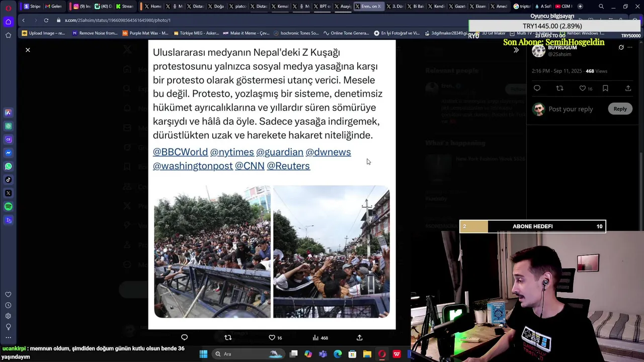
Task: Like the post in the right sidebar
Action: point(582,88)
